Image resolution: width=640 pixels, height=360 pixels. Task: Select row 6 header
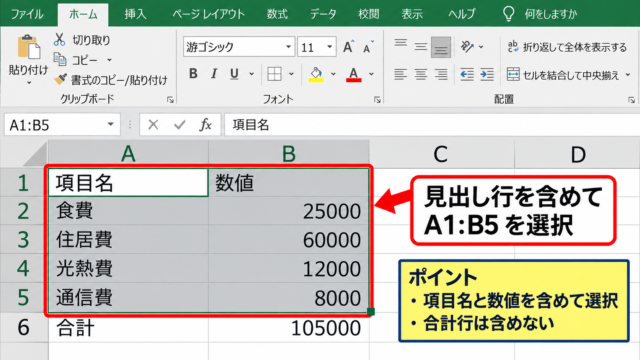[x=24, y=327]
